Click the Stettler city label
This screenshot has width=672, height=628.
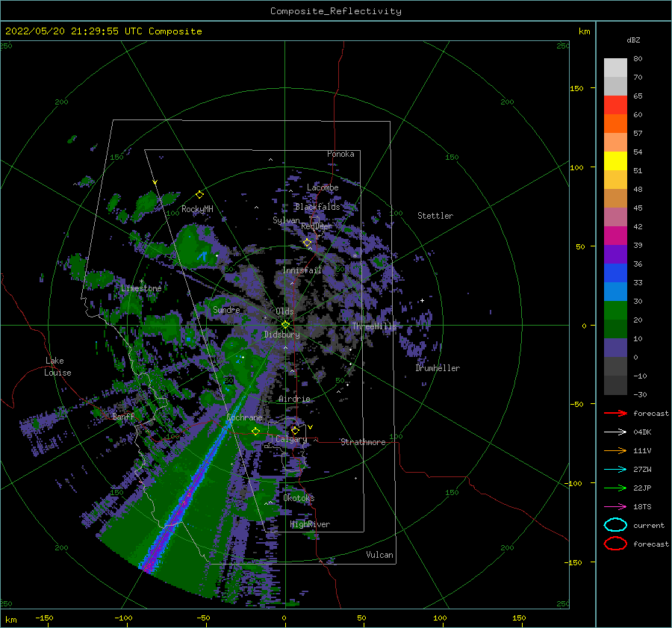click(x=435, y=216)
